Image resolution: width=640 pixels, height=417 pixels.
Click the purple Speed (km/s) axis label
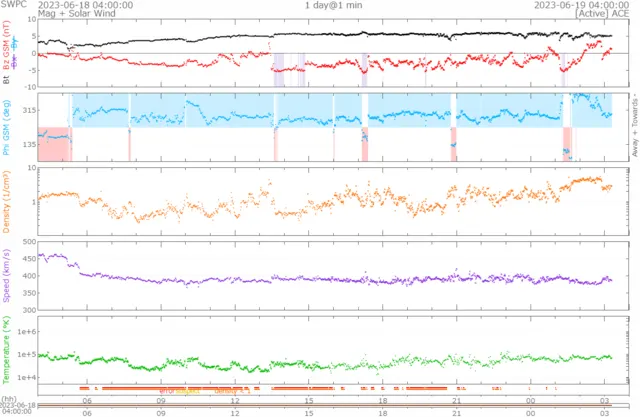coord(6,275)
